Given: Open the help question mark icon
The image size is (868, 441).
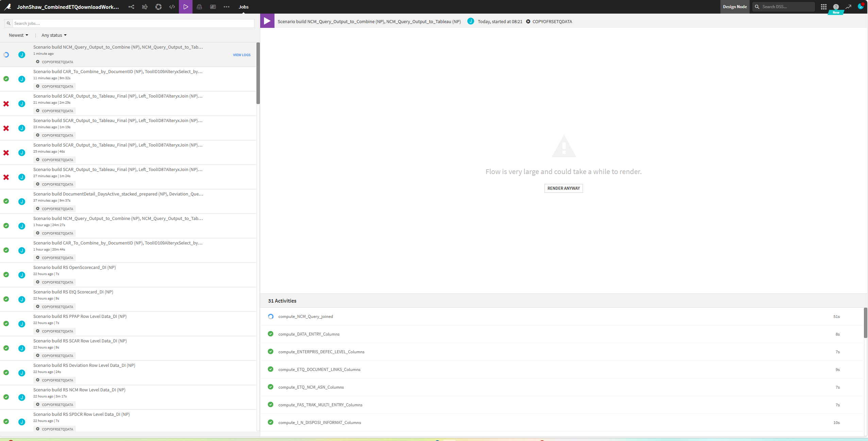Looking at the screenshot, I should point(836,7).
